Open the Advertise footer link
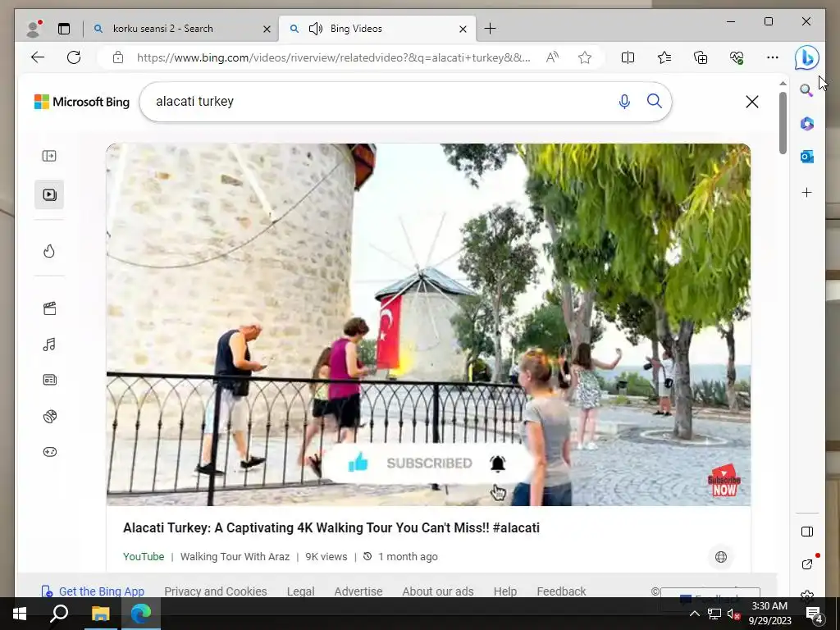The height and width of the screenshot is (630, 840). (x=358, y=591)
